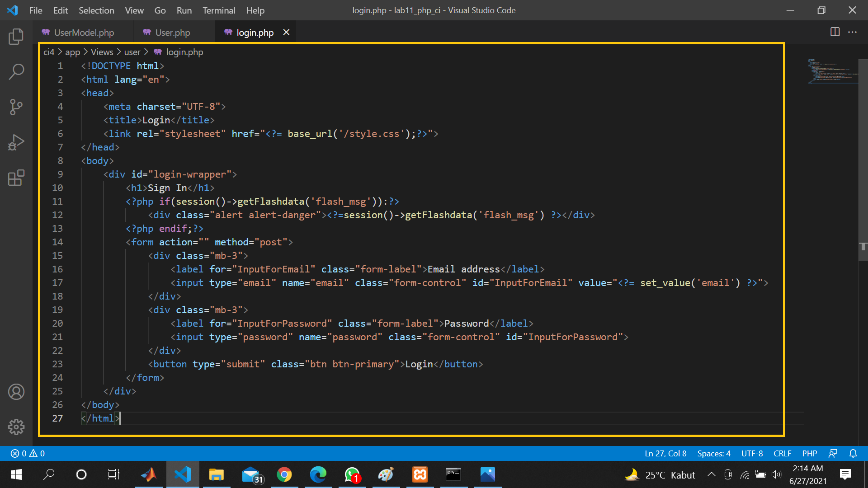Image resolution: width=868 pixels, height=488 pixels.
Task: Open the editor more actions menu
Action: point(854,32)
